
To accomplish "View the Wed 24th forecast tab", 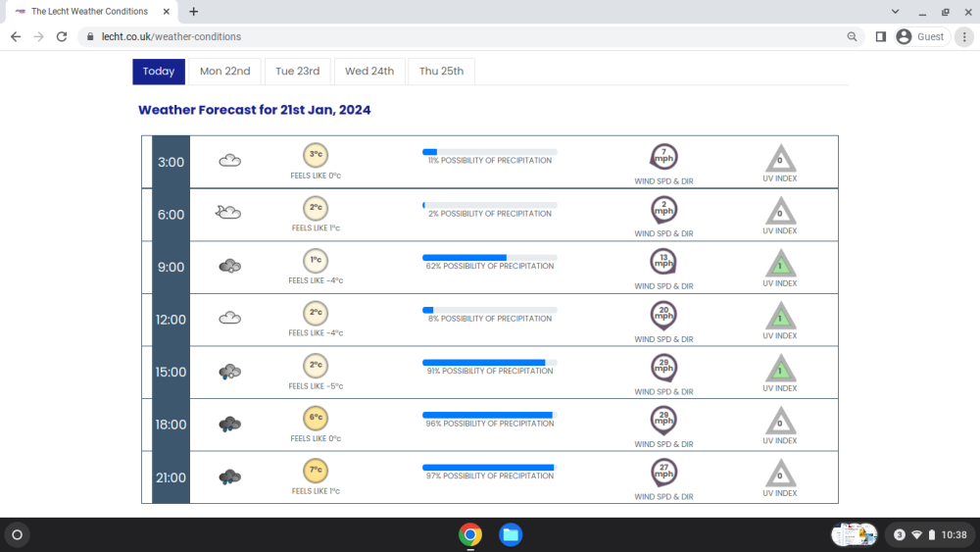I will (x=369, y=72).
